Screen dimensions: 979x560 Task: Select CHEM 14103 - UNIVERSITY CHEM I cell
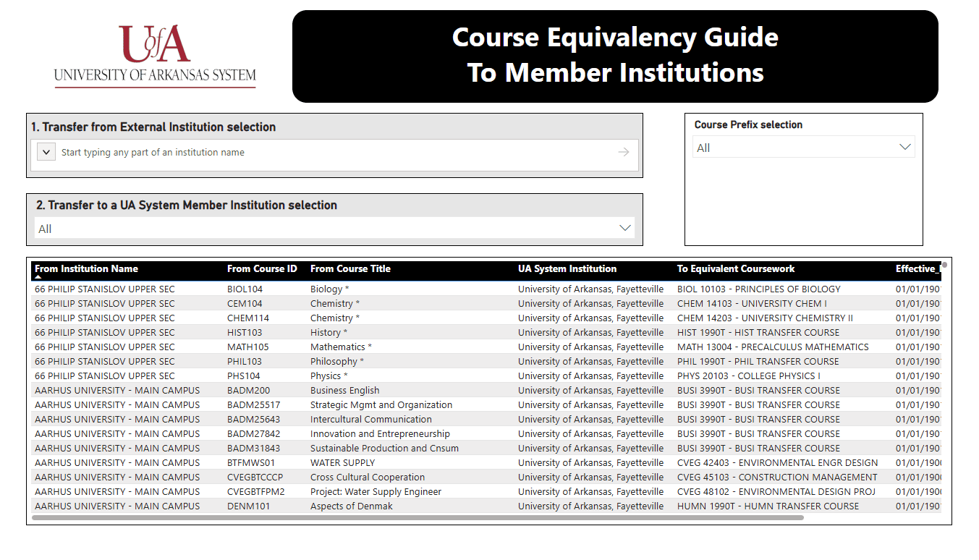click(x=752, y=303)
